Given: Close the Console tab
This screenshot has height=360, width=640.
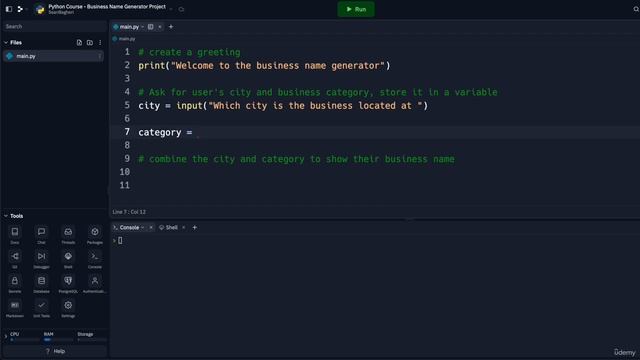Looking at the screenshot, I should pyautogui.click(x=151, y=227).
